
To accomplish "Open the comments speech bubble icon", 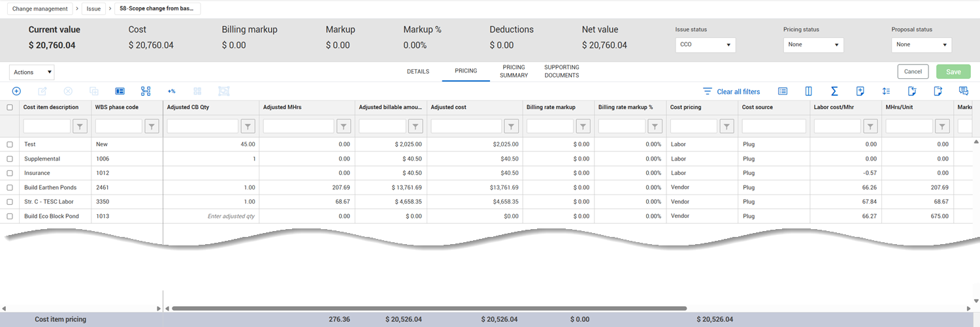I will (x=963, y=91).
